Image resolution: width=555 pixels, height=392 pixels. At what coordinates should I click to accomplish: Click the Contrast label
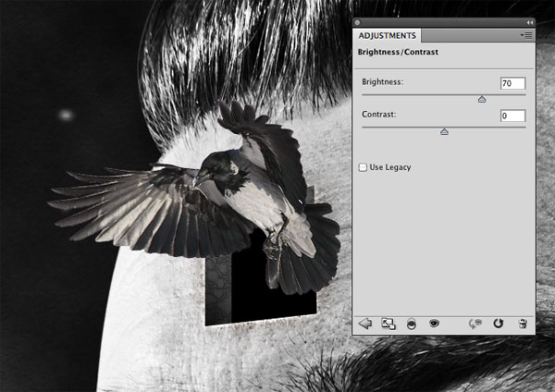379,115
